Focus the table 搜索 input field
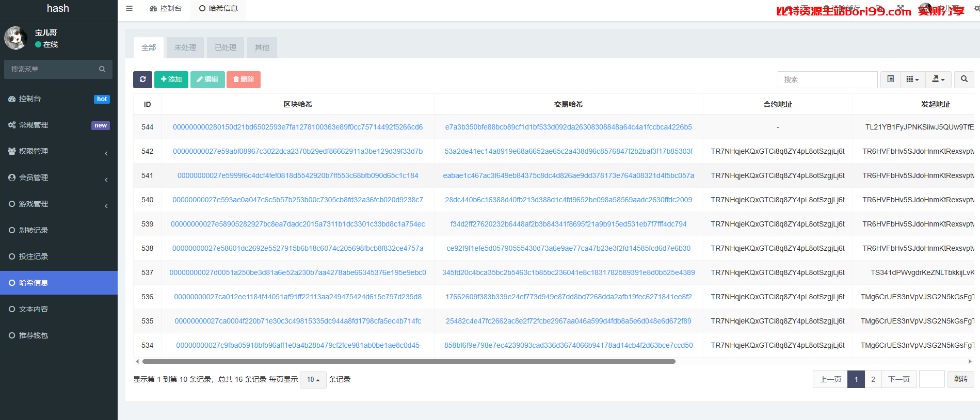Viewport: 980px width, 420px height. (x=828, y=79)
